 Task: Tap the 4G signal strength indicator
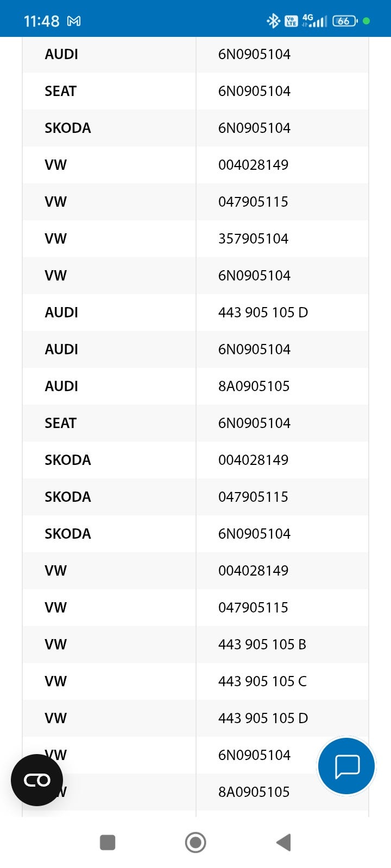click(315, 21)
